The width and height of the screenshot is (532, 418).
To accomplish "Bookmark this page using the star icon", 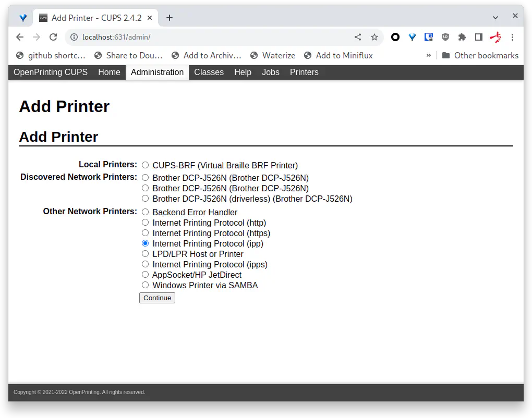I will point(374,37).
